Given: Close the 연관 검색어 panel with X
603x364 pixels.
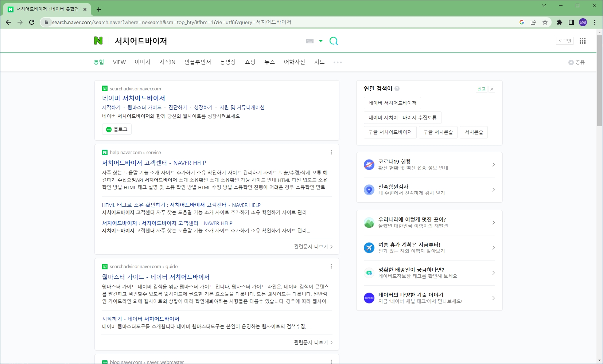Looking at the screenshot, I should pos(492,89).
